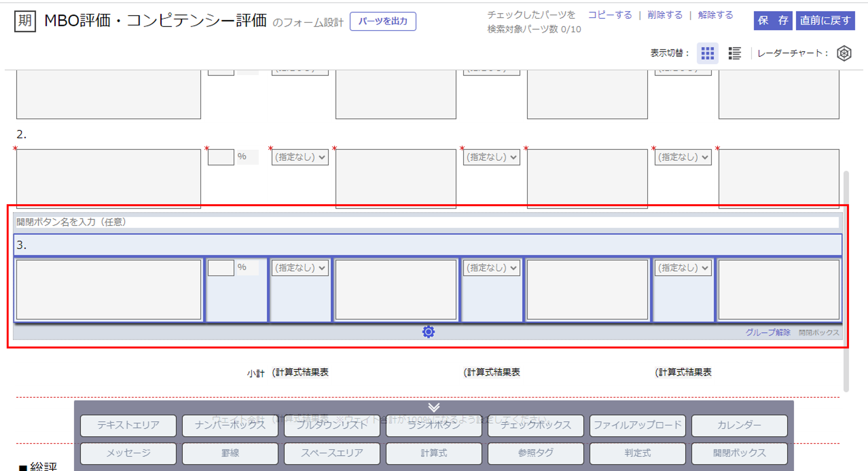Add a ラジオボタン part to the form
This screenshot has width=868, height=471.
pyautogui.click(x=434, y=425)
